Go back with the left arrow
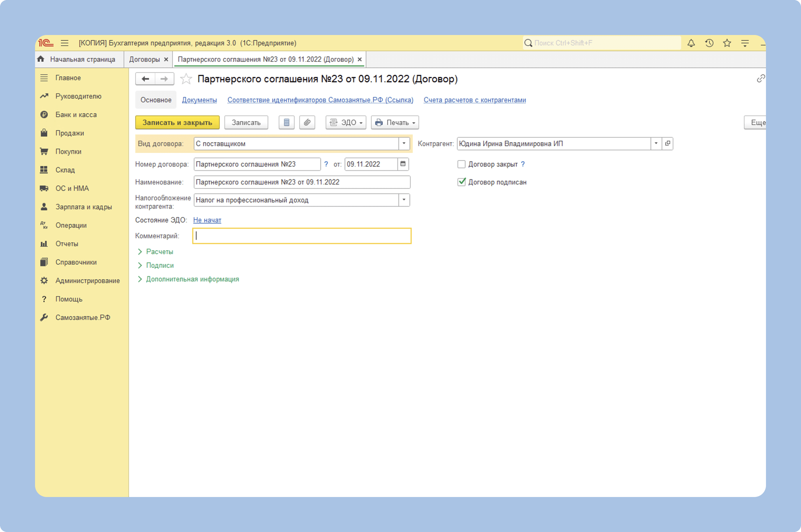This screenshot has width=801, height=532. coord(145,79)
